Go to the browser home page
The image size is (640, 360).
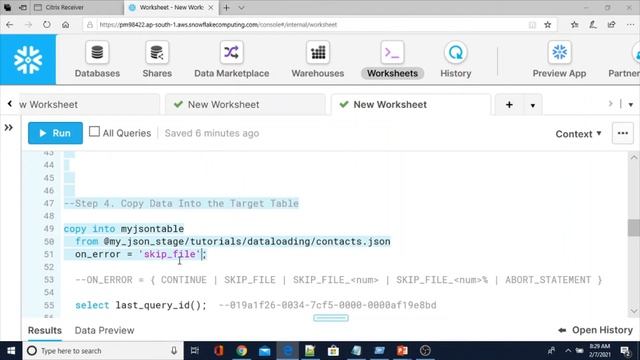pyautogui.click(x=65, y=24)
